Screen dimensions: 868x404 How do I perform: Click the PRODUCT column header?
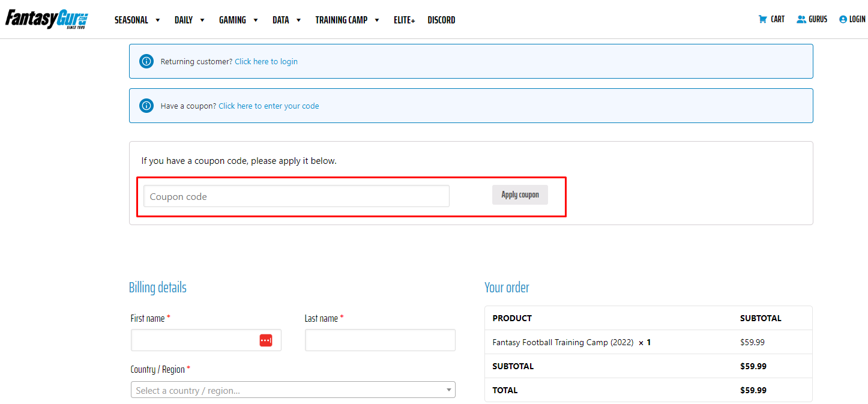(x=512, y=318)
